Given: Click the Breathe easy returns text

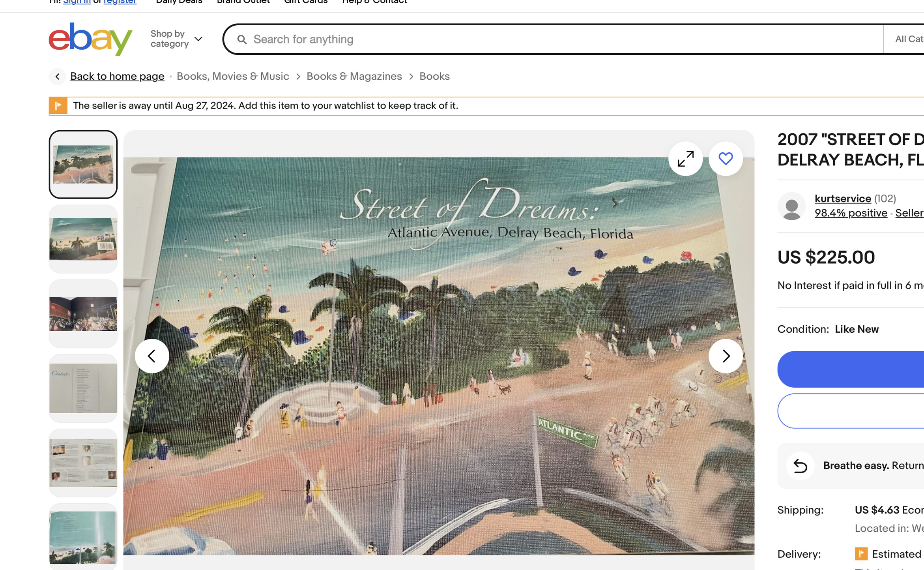Looking at the screenshot, I should click(873, 466).
